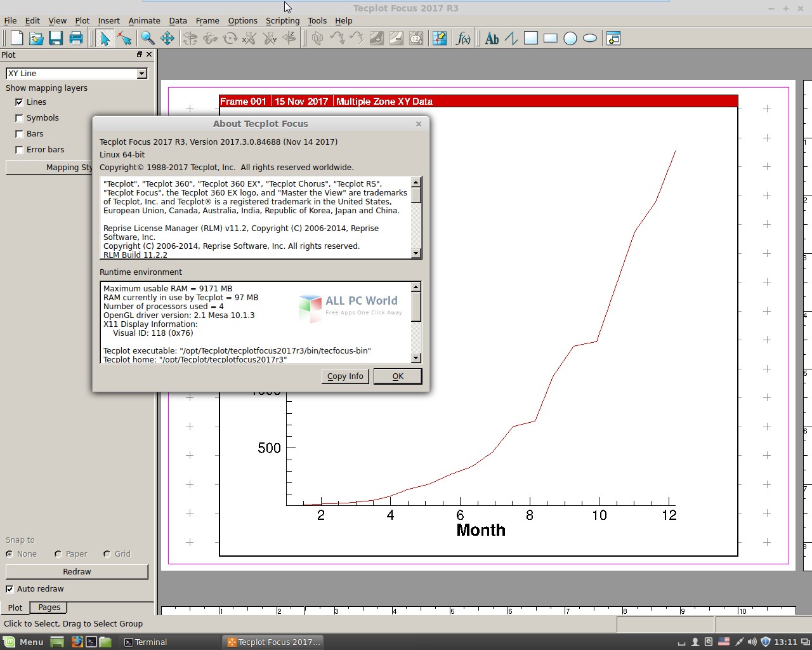The height and width of the screenshot is (650, 812).
Task: Close the Plot sidebar with X
Action: (x=149, y=55)
